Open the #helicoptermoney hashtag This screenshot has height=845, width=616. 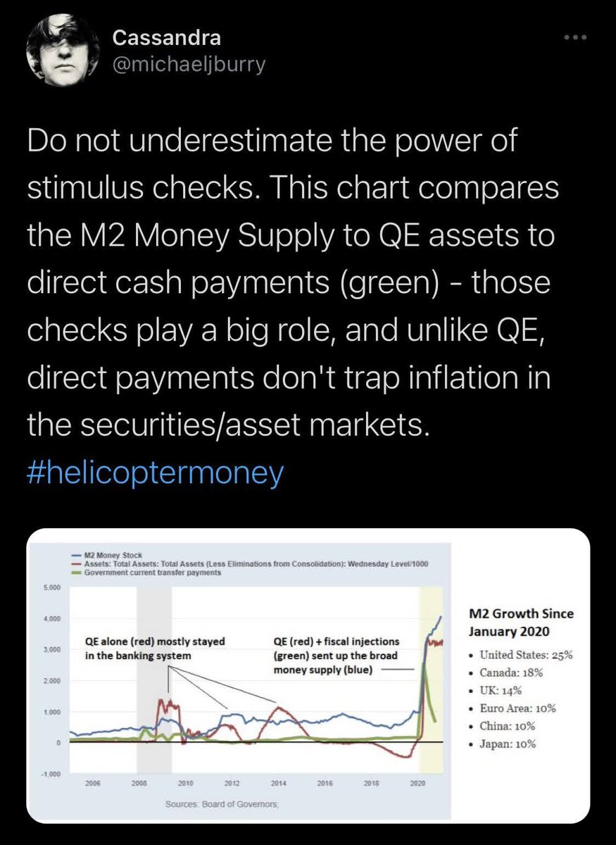(155, 472)
